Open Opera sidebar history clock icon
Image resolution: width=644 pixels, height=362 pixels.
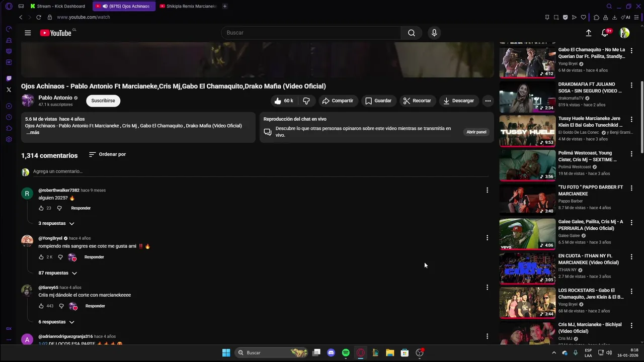click(x=9, y=117)
